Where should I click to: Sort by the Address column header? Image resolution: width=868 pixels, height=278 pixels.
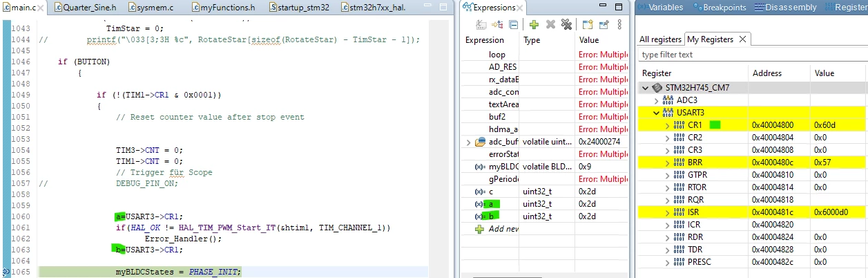[x=780, y=73]
